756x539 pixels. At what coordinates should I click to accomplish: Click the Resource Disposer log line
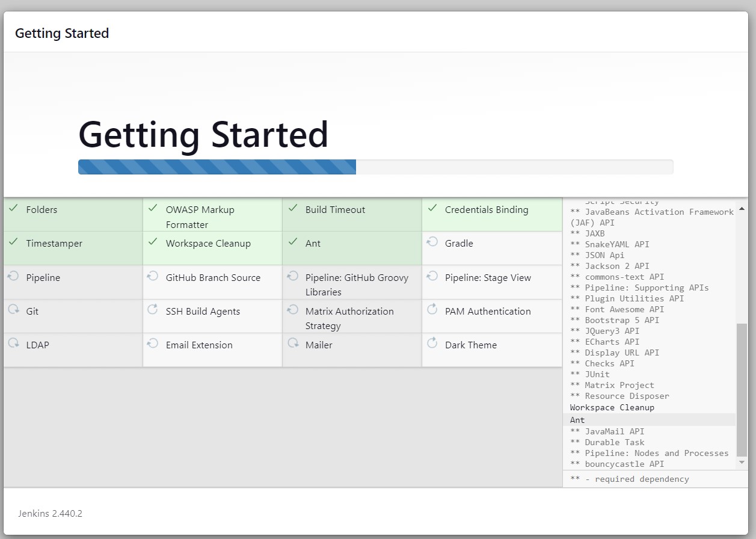point(619,396)
